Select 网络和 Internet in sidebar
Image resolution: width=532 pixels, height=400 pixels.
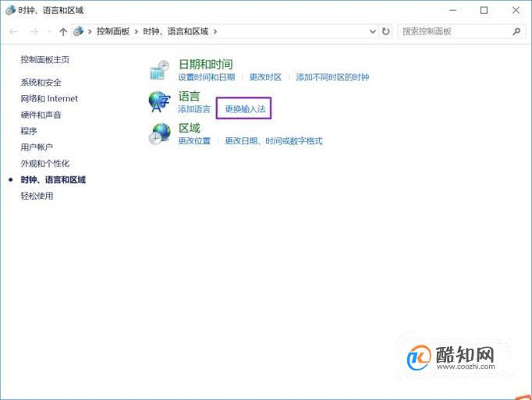tap(49, 99)
